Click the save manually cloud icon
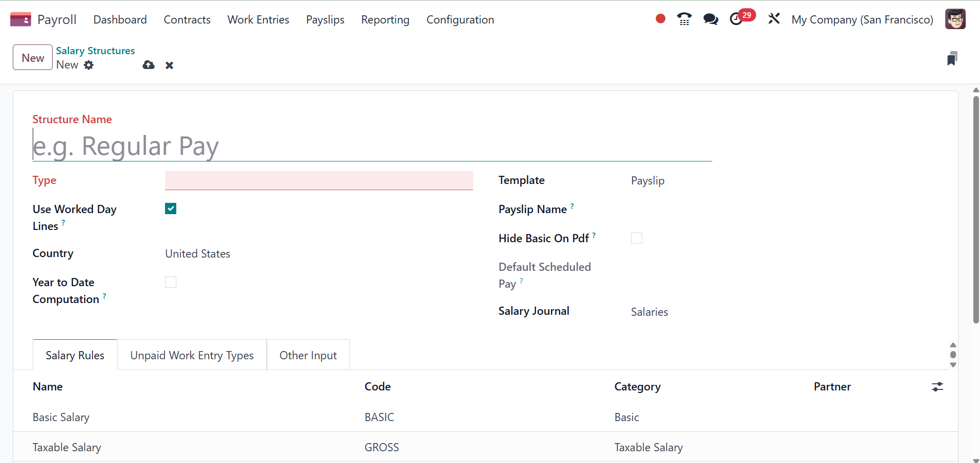The width and height of the screenshot is (980, 463). (x=149, y=65)
